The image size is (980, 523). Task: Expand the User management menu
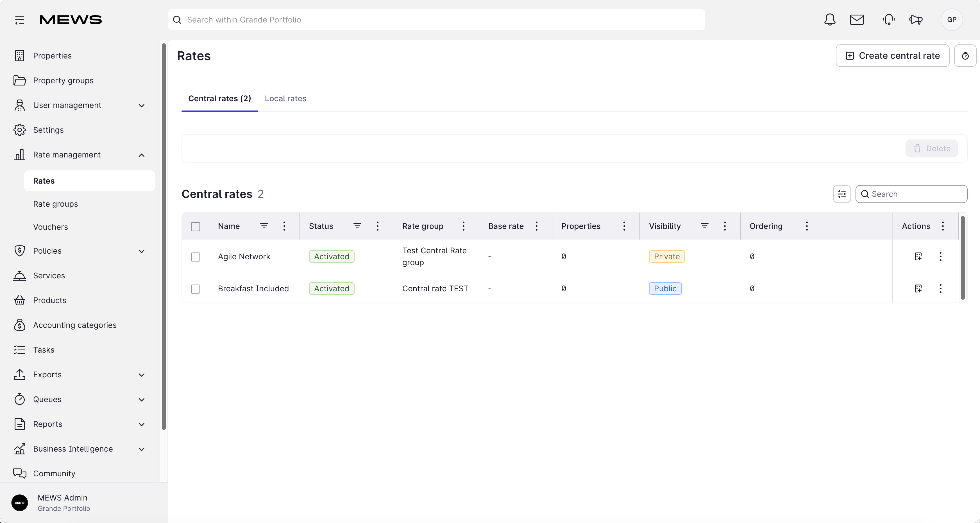[x=79, y=105]
